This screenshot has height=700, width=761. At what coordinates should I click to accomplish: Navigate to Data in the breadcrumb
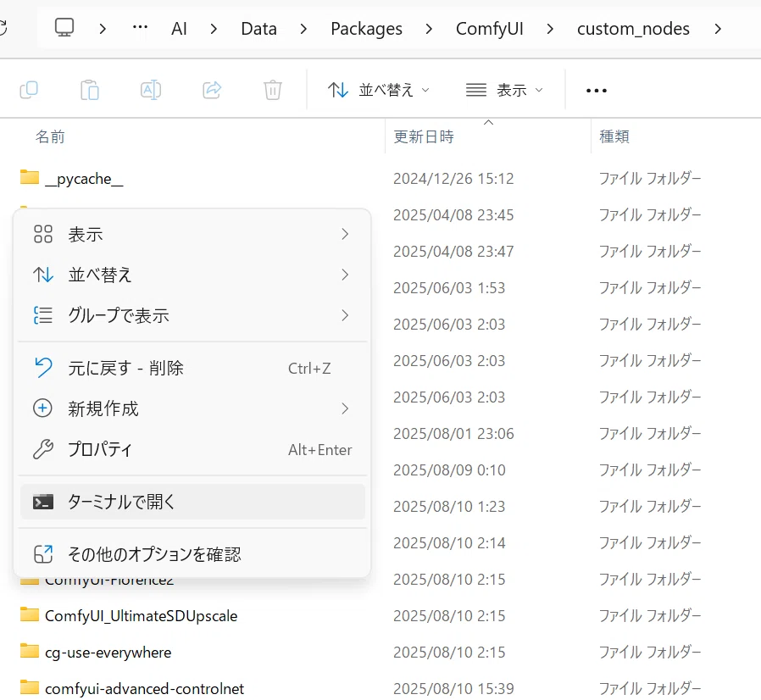(x=259, y=29)
